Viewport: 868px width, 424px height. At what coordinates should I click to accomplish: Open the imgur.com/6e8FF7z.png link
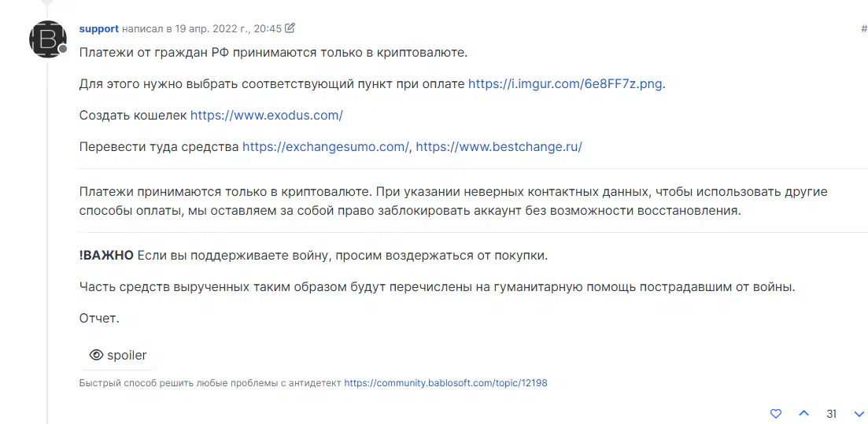(565, 84)
